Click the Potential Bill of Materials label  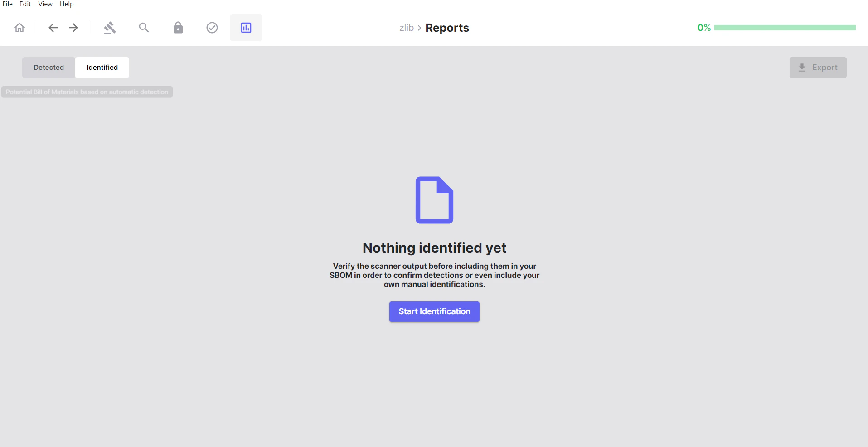pos(87,92)
